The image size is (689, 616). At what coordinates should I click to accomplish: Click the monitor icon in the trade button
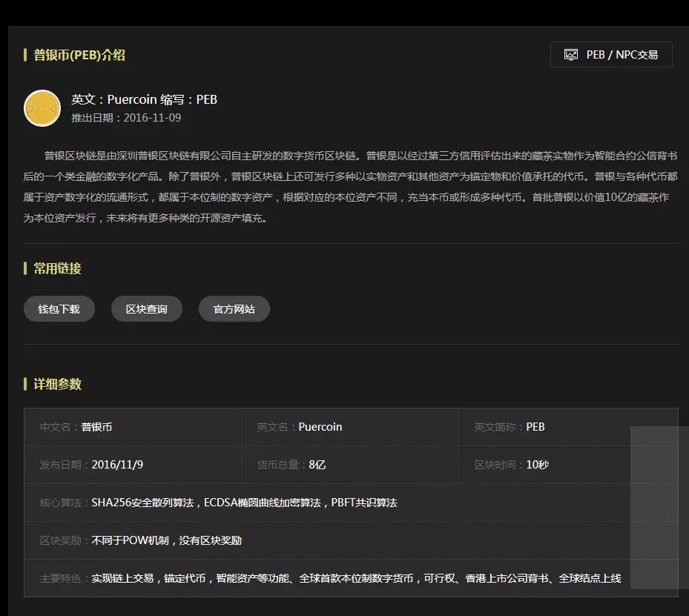click(570, 54)
